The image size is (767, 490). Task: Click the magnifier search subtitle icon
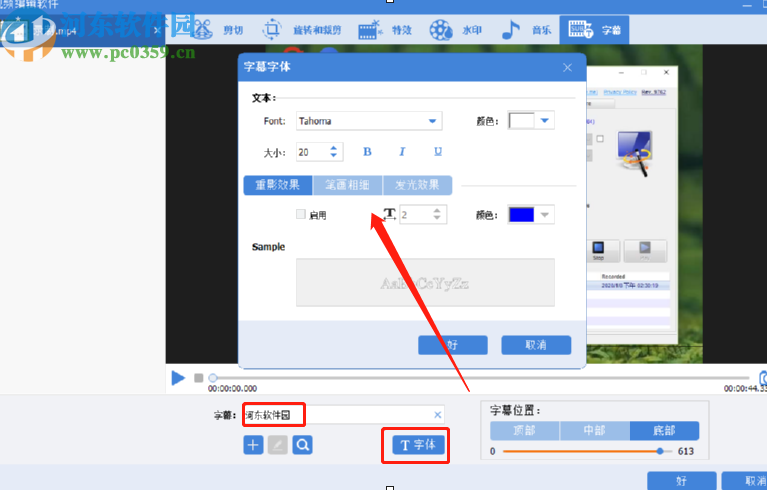(x=303, y=445)
